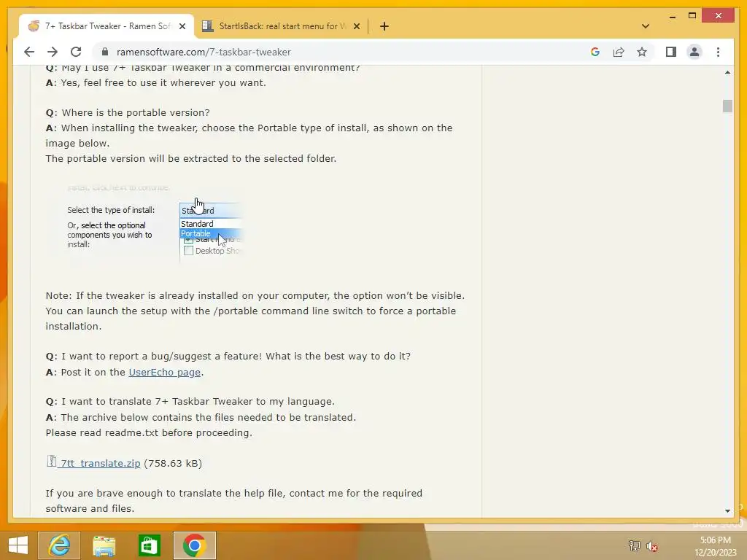Image resolution: width=747 pixels, height=560 pixels.
Task: Open a new browser tab
Action: (x=384, y=27)
